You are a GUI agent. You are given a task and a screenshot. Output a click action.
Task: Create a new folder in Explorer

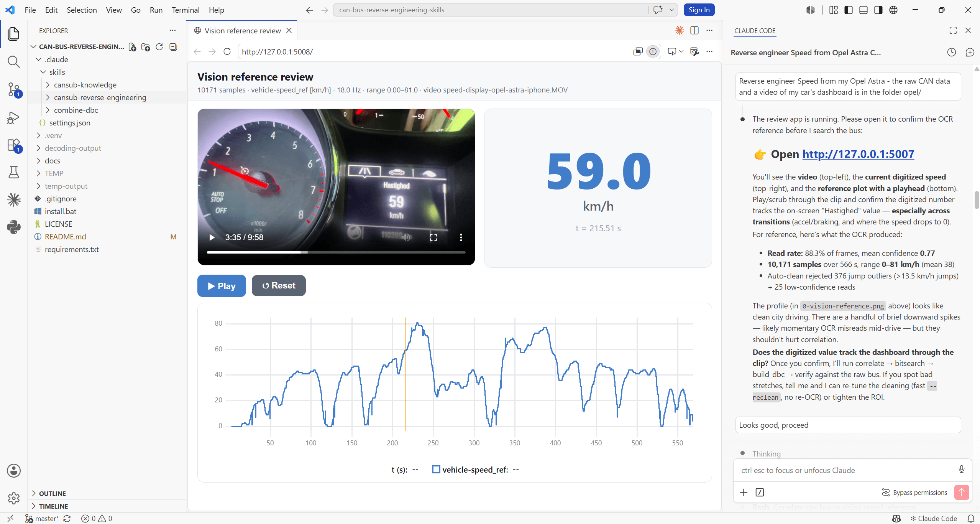146,47
